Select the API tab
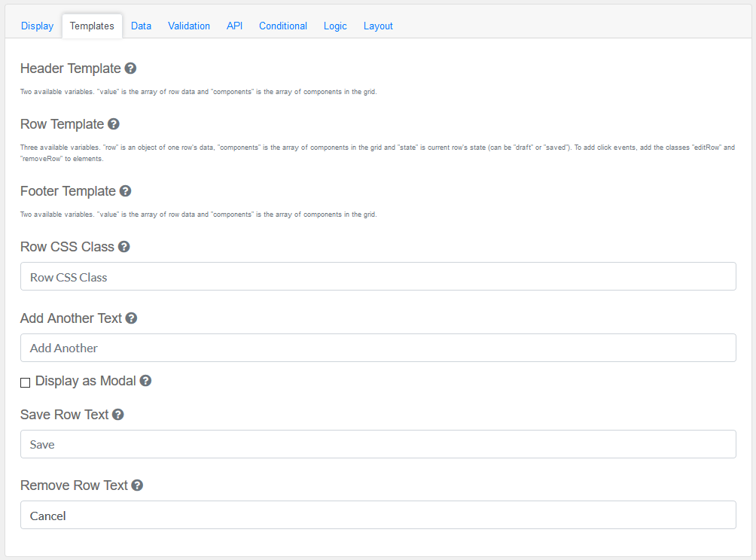Viewport: 756px width, 560px height. tap(234, 26)
